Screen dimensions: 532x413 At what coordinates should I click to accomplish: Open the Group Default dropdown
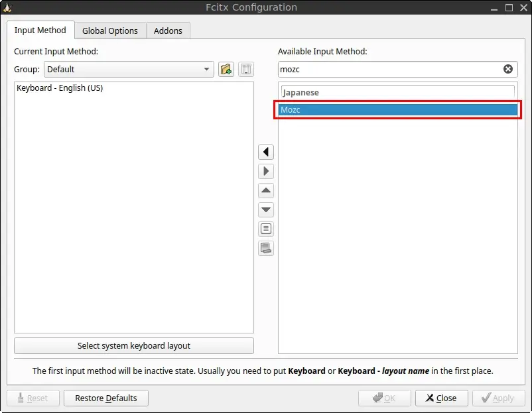(x=129, y=69)
